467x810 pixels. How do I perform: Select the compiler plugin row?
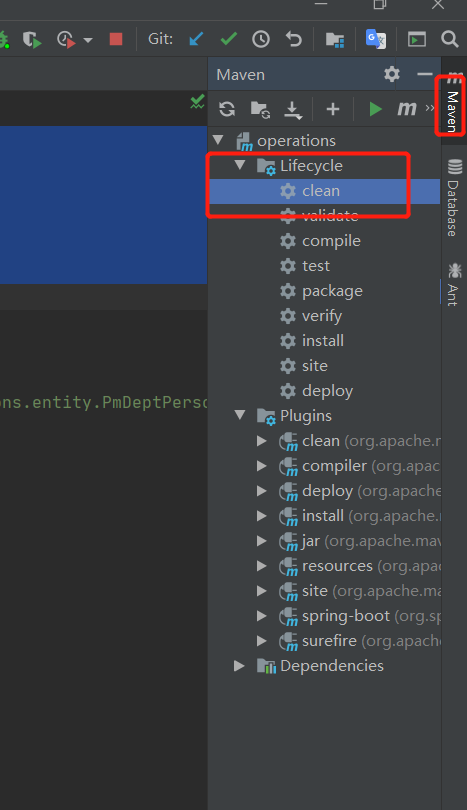click(324, 466)
